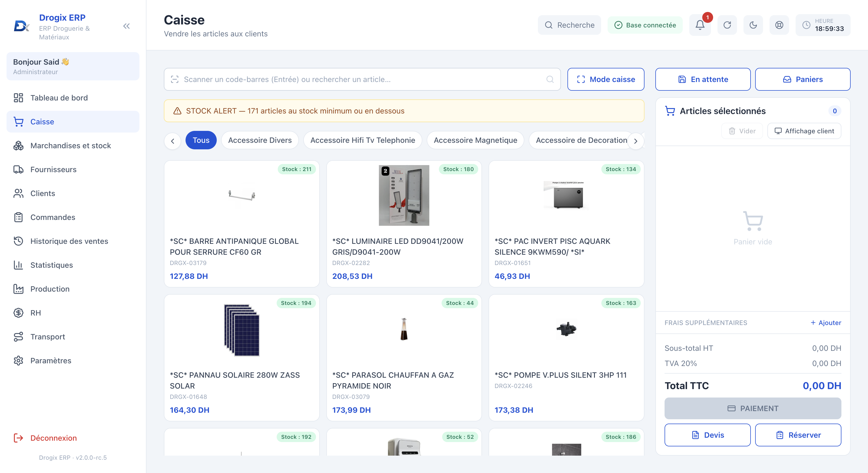Click the Total TTC amount 0,00 DH
Image resolution: width=868 pixels, height=473 pixels.
click(x=822, y=386)
